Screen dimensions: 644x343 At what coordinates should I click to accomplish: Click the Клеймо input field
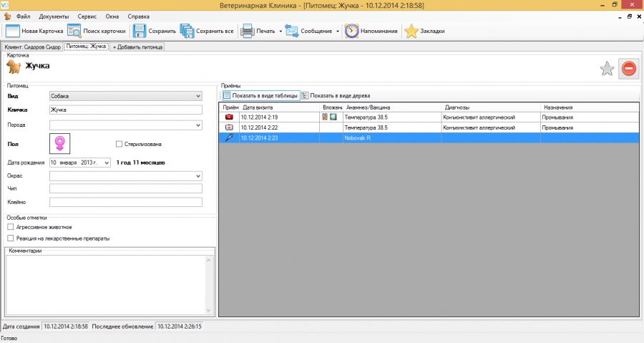(x=126, y=202)
